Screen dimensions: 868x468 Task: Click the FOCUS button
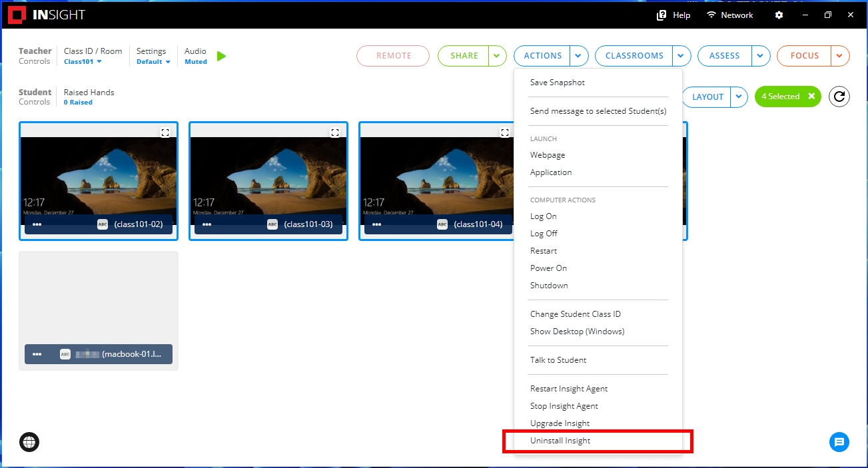click(x=804, y=56)
